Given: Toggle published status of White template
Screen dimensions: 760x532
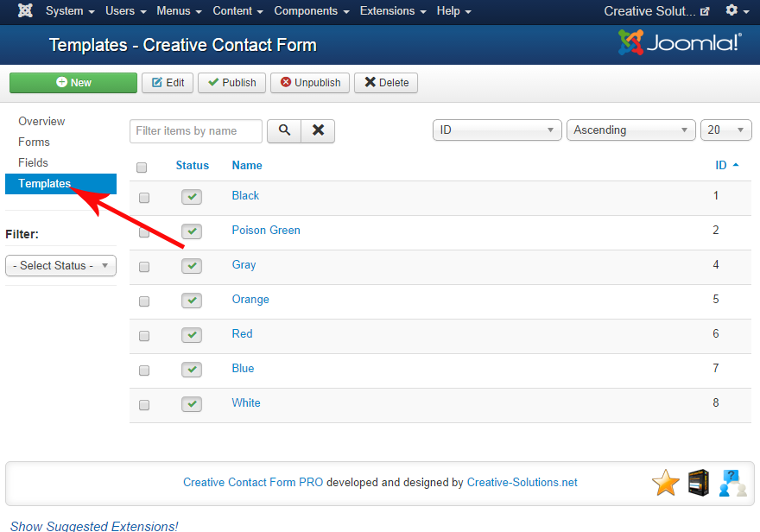Looking at the screenshot, I should (192, 403).
